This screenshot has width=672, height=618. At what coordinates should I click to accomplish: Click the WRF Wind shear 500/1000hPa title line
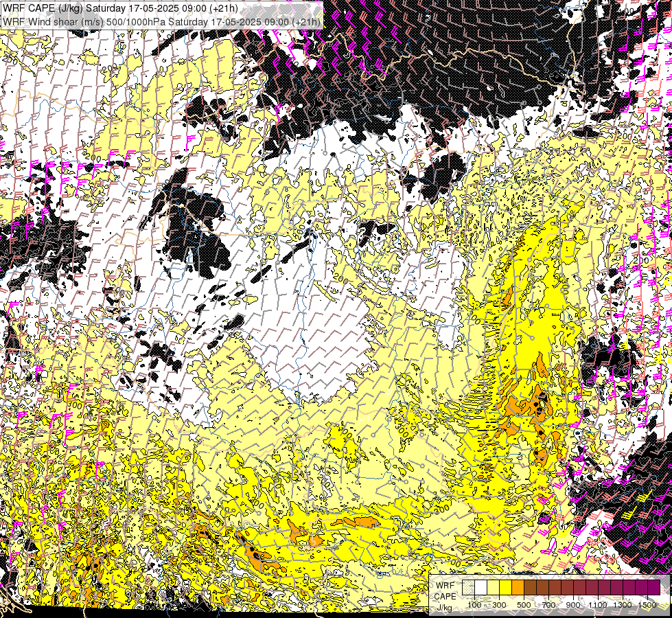click(x=161, y=21)
